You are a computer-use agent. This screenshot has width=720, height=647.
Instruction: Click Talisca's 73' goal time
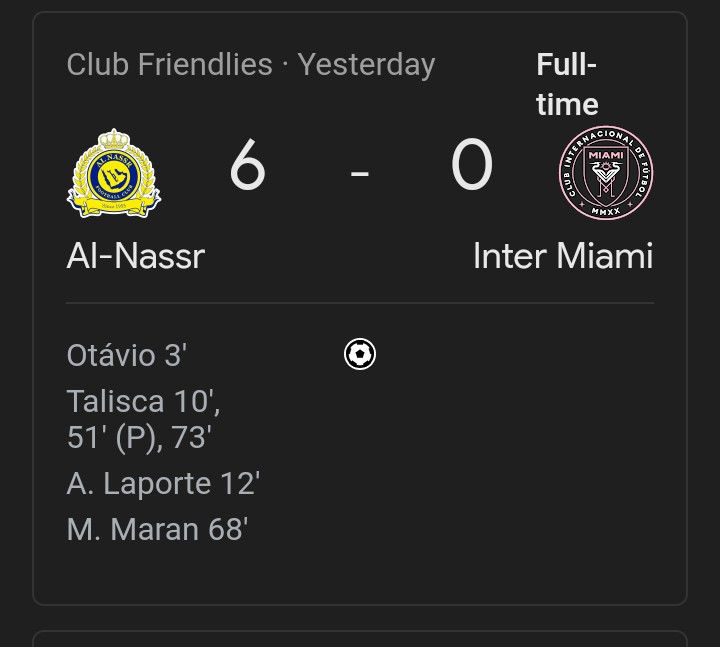[190, 438]
